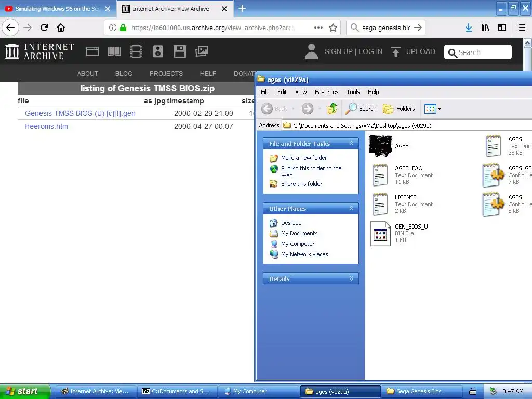Open a new Firefox tab

[242, 8]
